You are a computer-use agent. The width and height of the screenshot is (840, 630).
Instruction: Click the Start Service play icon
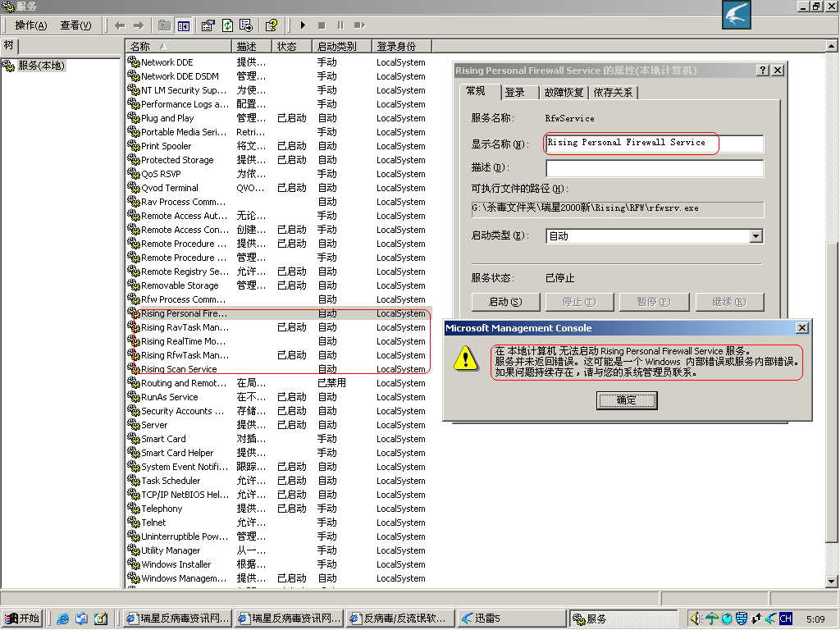point(303,25)
